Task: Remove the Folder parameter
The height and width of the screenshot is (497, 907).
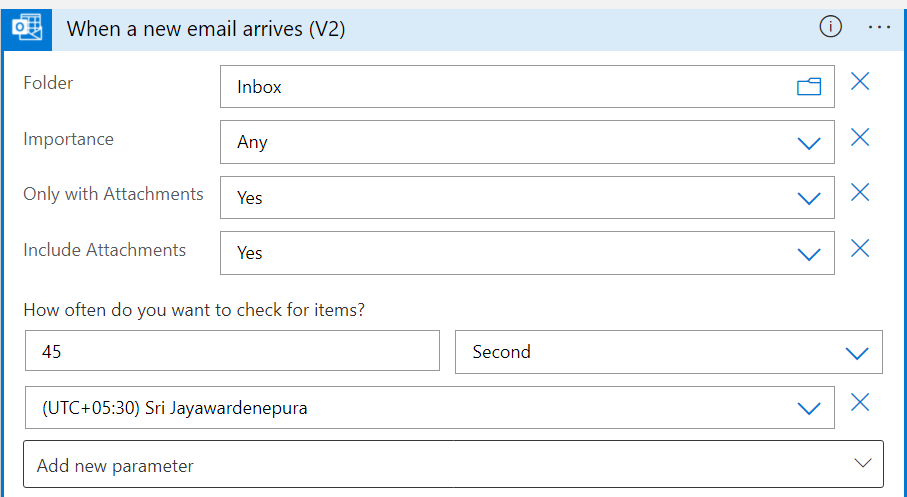Action: [x=860, y=82]
